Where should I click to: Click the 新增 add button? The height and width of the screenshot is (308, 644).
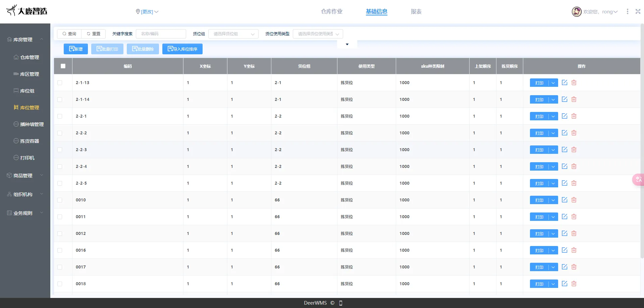pyautogui.click(x=76, y=49)
